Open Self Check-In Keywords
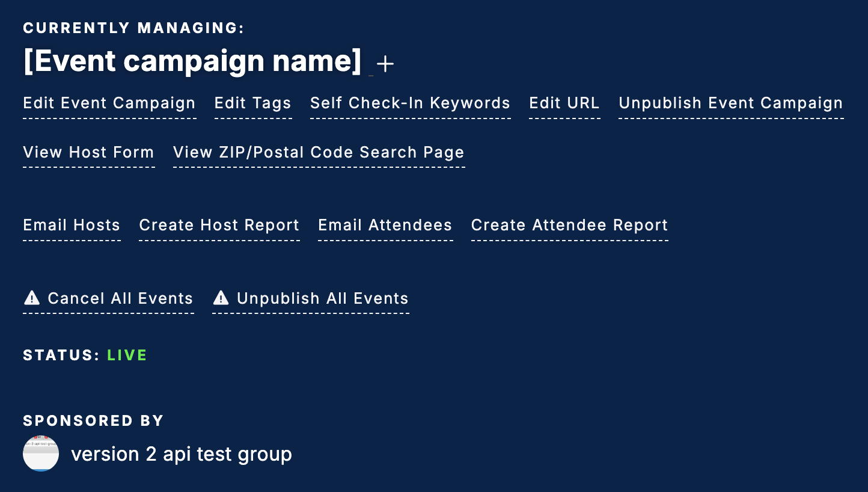The image size is (868, 492). point(411,103)
